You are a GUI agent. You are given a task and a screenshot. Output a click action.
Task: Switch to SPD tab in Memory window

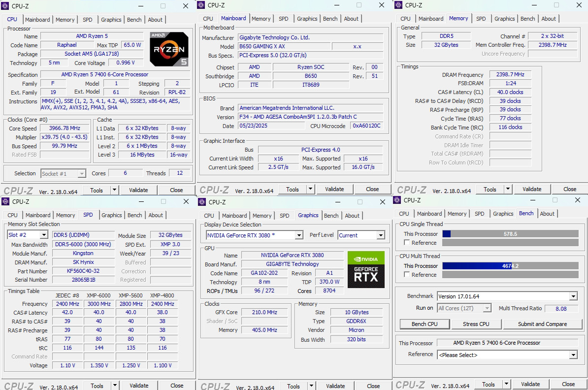(481, 19)
